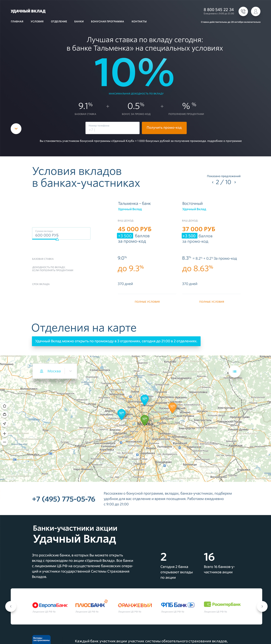Select the green 10% map marker
The height and width of the screenshot is (644, 271).
click(x=145, y=420)
